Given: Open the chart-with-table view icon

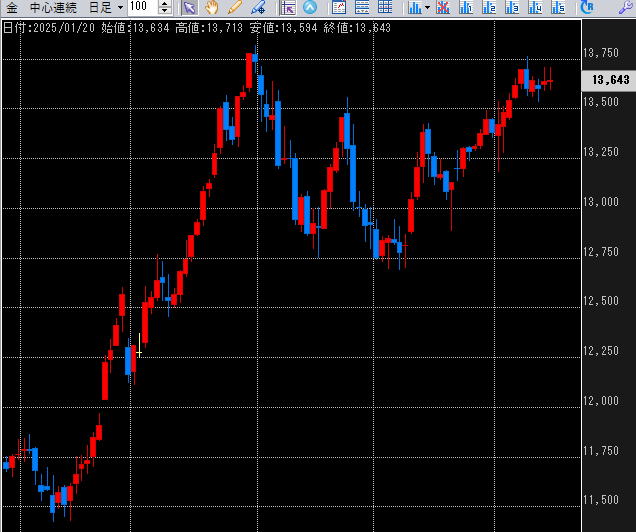Looking at the screenshot, I should coord(339,7).
